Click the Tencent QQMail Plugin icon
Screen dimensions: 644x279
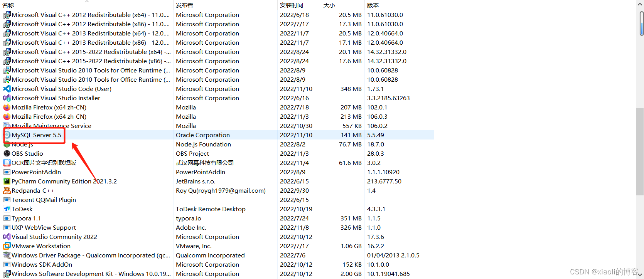coord(7,200)
